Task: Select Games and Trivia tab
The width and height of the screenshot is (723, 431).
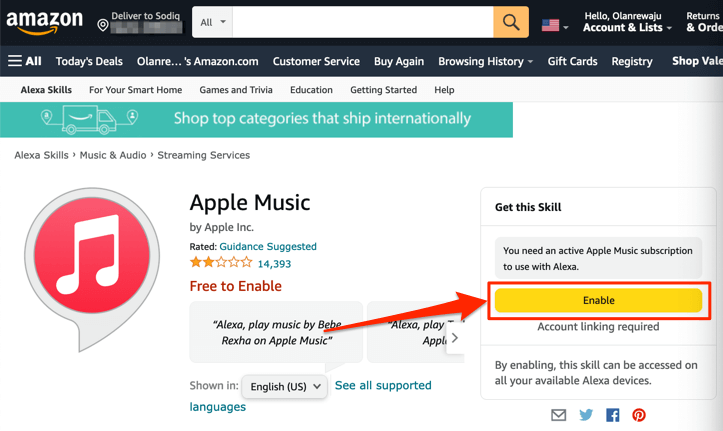Action: (x=237, y=90)
